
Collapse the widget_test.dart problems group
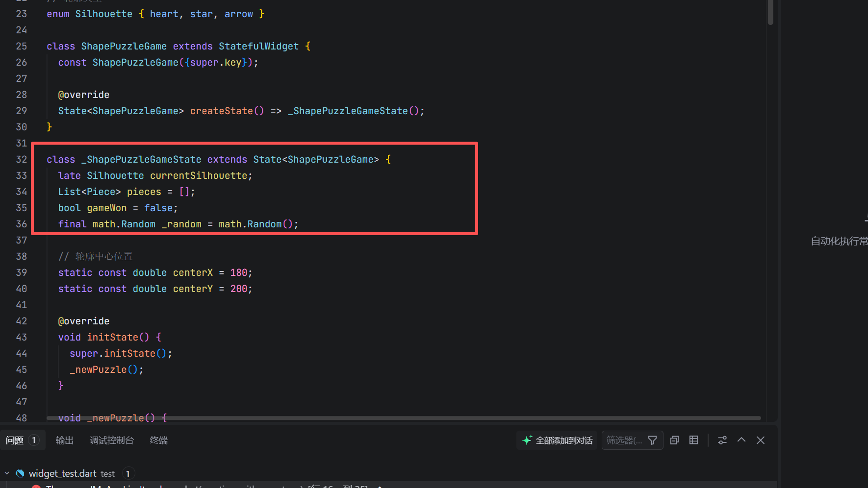coord(7,473)
